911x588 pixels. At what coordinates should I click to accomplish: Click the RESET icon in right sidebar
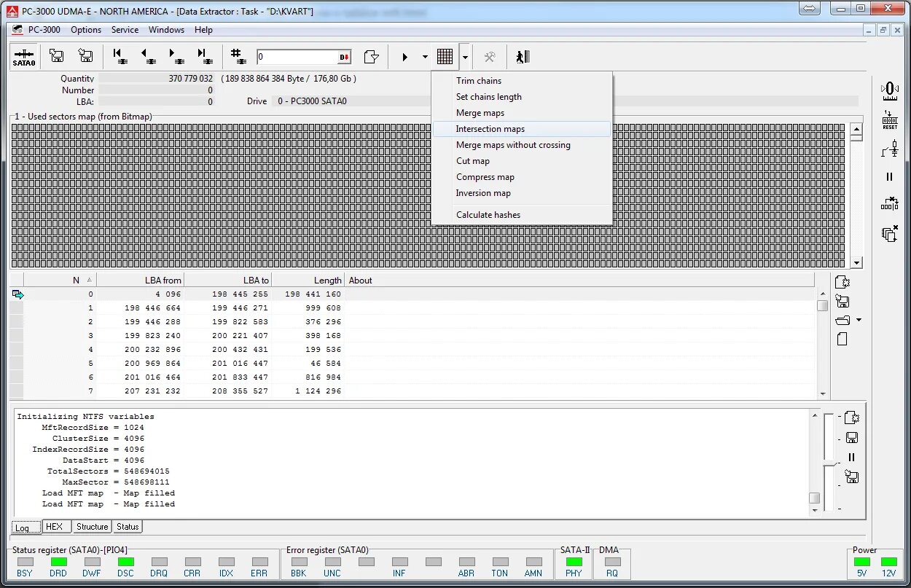tap(889, 120)
